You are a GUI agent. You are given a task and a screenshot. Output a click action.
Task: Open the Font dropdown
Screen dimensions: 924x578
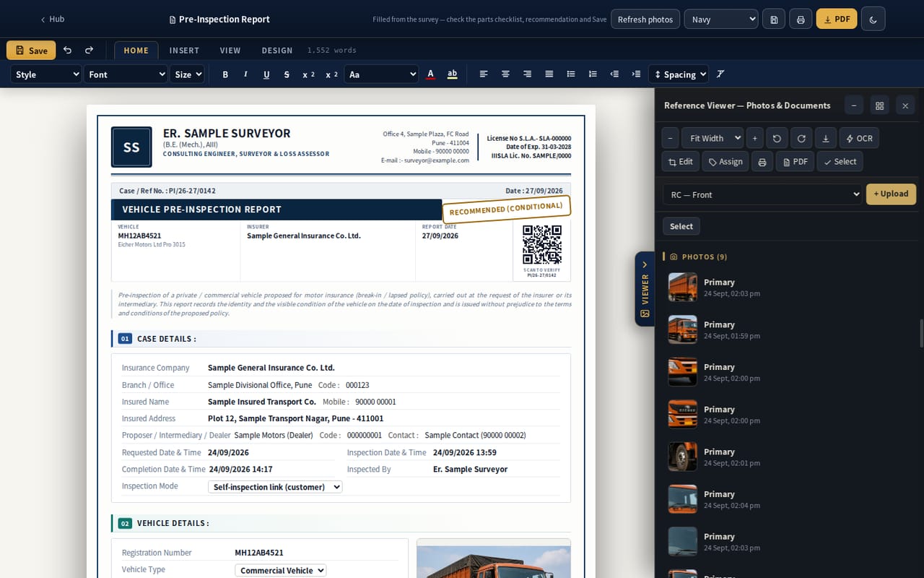(x=126, y=74)
